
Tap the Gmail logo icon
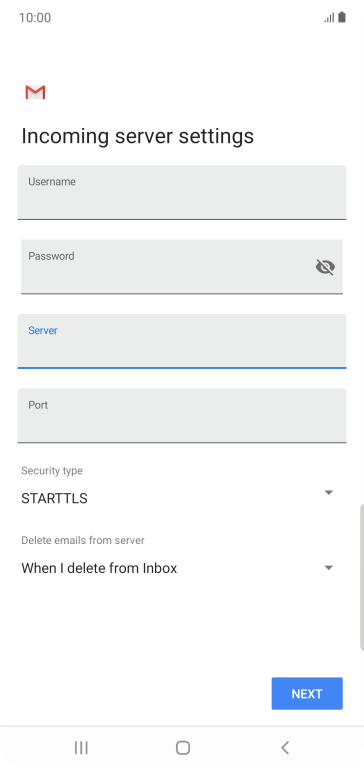(x=35, y=92)
